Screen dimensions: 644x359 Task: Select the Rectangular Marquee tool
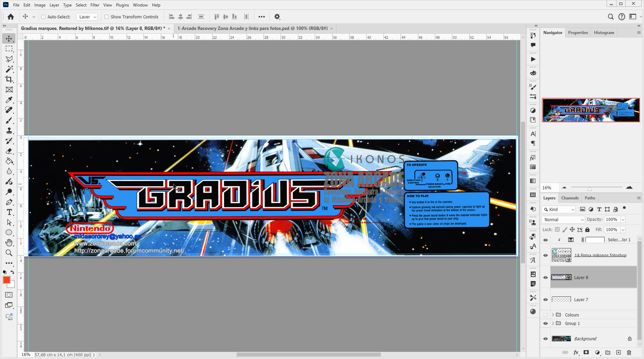point(9,49)
